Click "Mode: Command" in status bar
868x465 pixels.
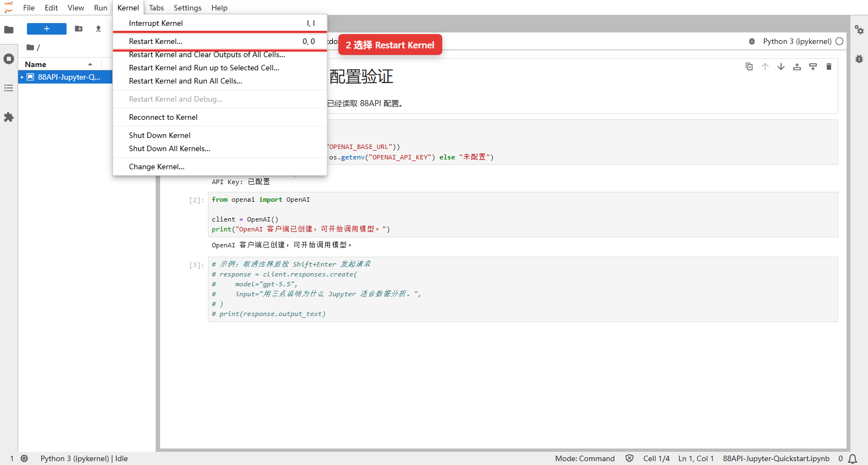pos(585,458)
